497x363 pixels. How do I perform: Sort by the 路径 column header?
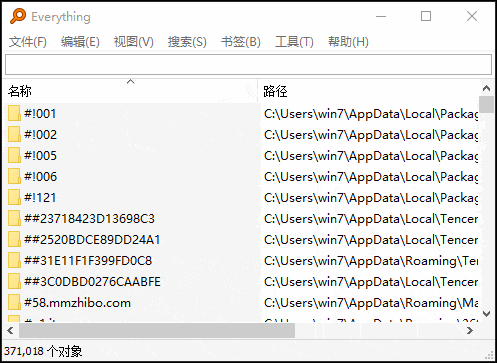coord(369,91)
